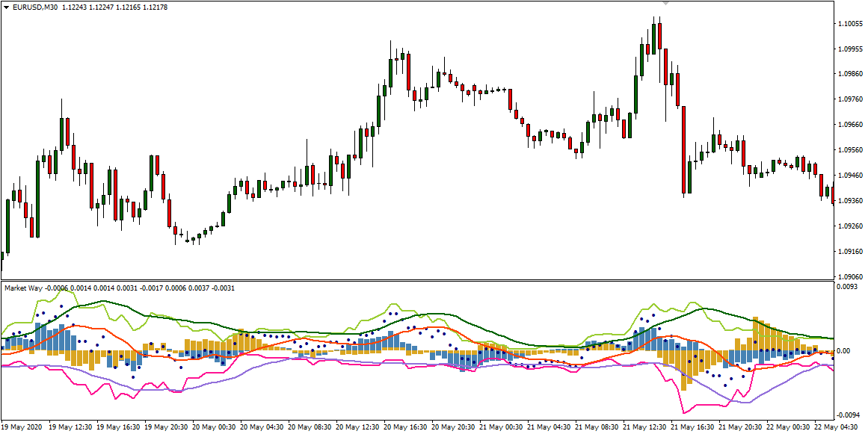This screenshot has height=434, width=868.
Task: Click the 20 May 00:30 time label
Action: coord(216,427)
